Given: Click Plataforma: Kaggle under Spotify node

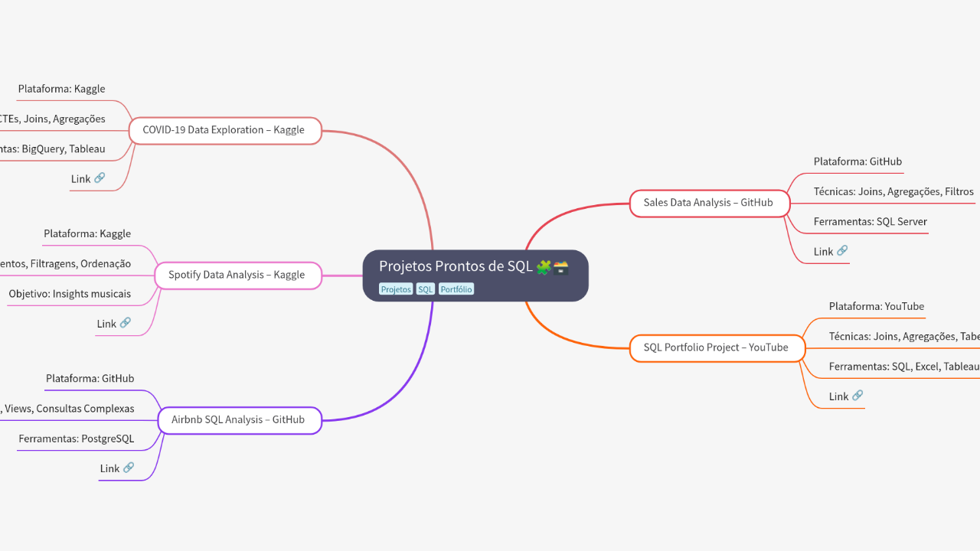Looking at the screenshot, I should click(x=87, y=233).
